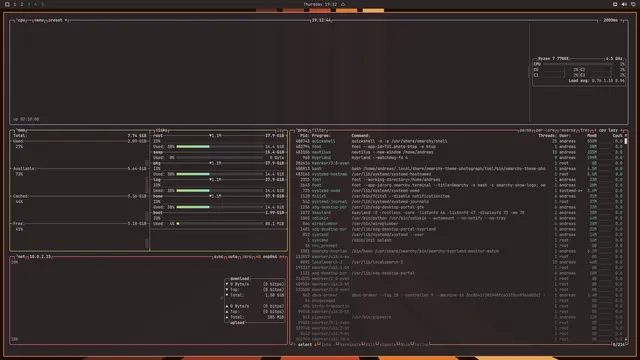Toggle auto scaling in net box
This screenshot has height=360, width=640.
(x=233, y=257)
